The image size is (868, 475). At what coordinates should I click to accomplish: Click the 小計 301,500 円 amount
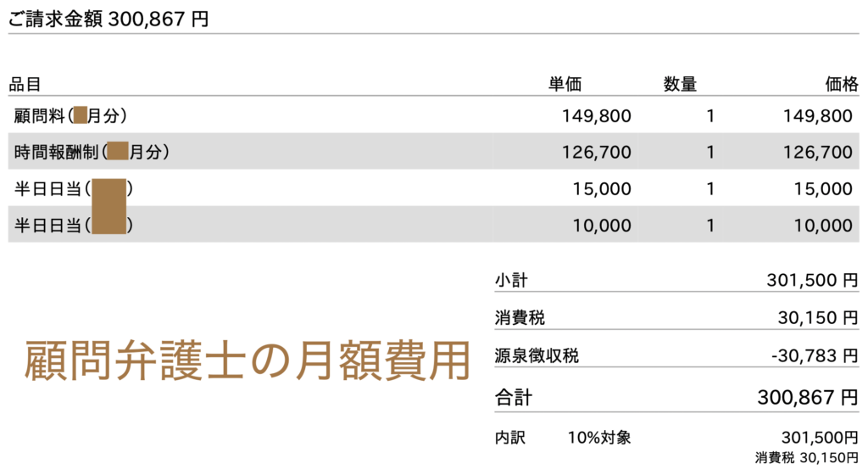pyautogui.click(x=812, y=280)
